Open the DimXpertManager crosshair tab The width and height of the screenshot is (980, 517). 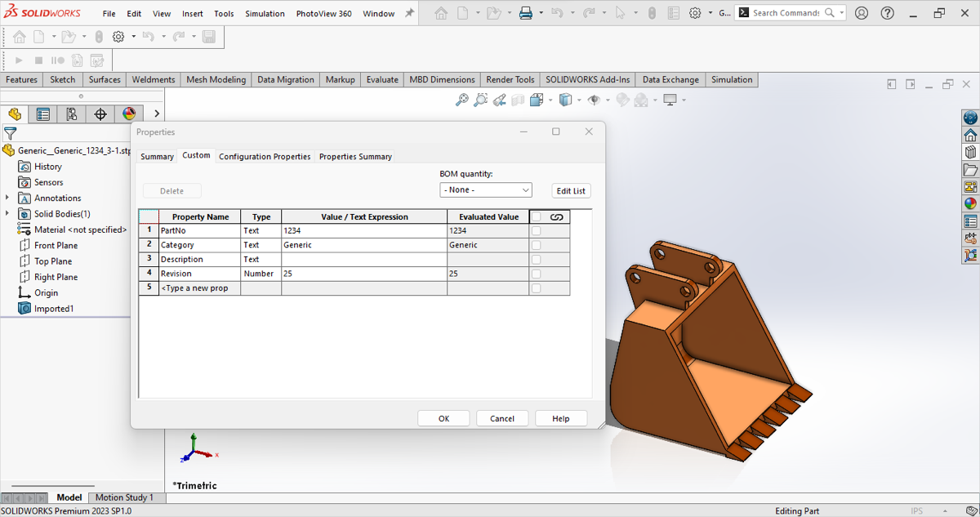100,114
